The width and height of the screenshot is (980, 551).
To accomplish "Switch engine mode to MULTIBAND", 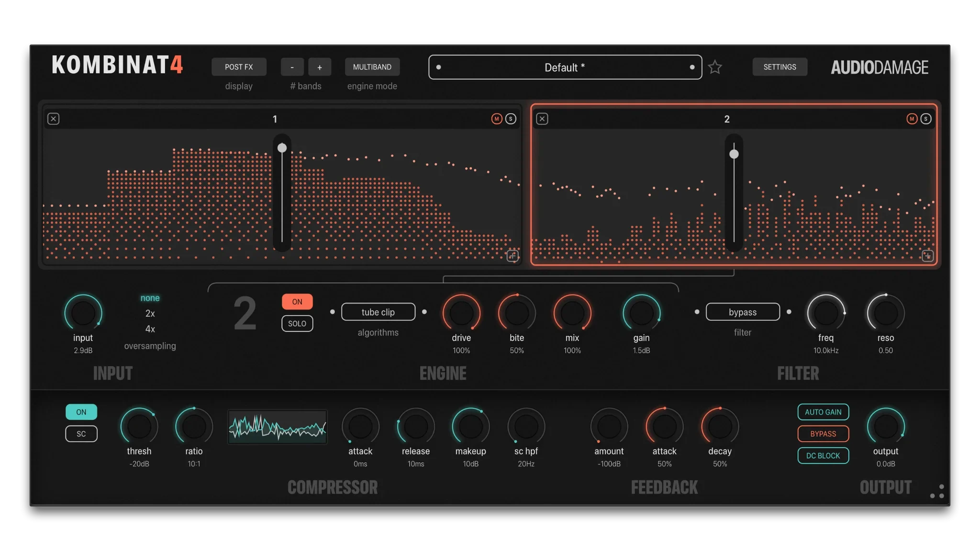I will click(372, 66).
